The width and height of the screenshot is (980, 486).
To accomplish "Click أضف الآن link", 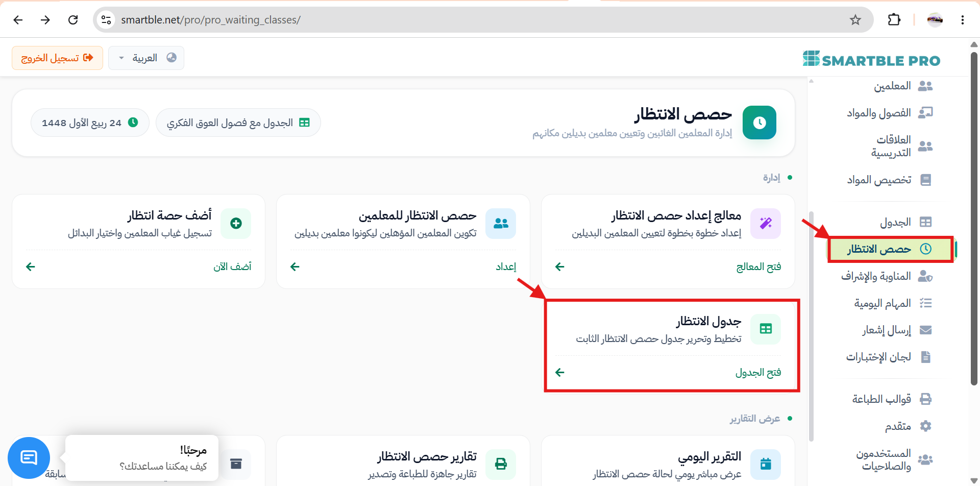I will click(232, 266).
